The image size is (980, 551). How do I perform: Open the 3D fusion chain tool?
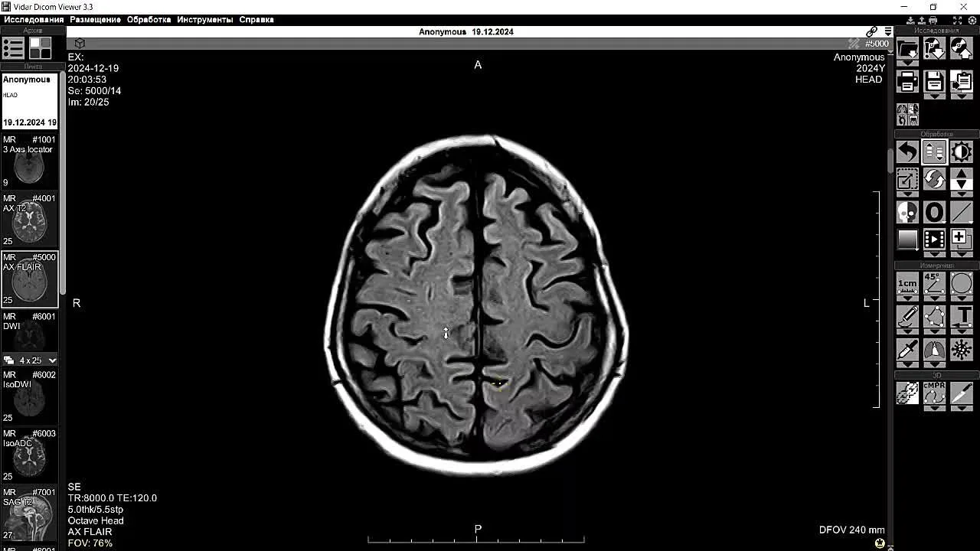coord(907,393)
